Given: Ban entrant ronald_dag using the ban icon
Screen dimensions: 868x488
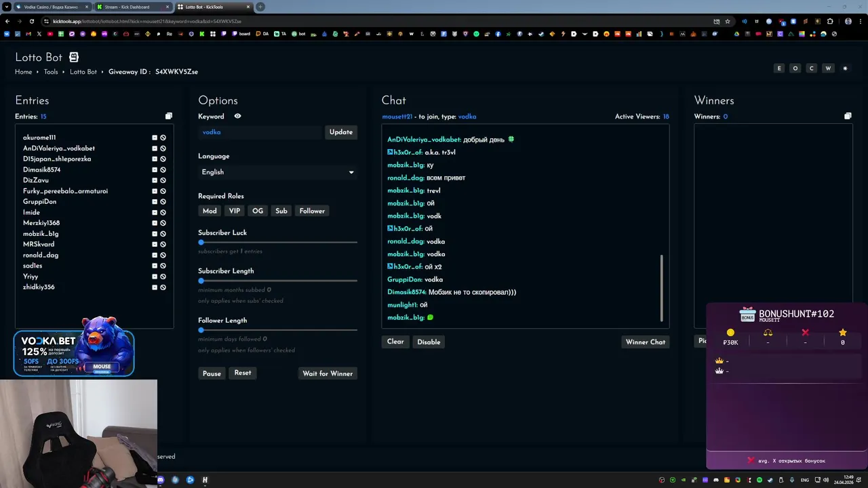Looking at the screenshot, I should click(163, 255).
